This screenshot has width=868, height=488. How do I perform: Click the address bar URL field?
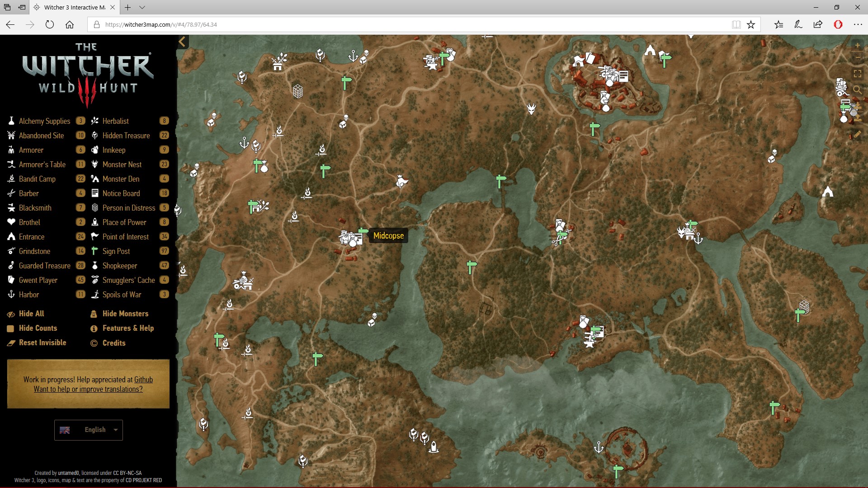[407, 25]
